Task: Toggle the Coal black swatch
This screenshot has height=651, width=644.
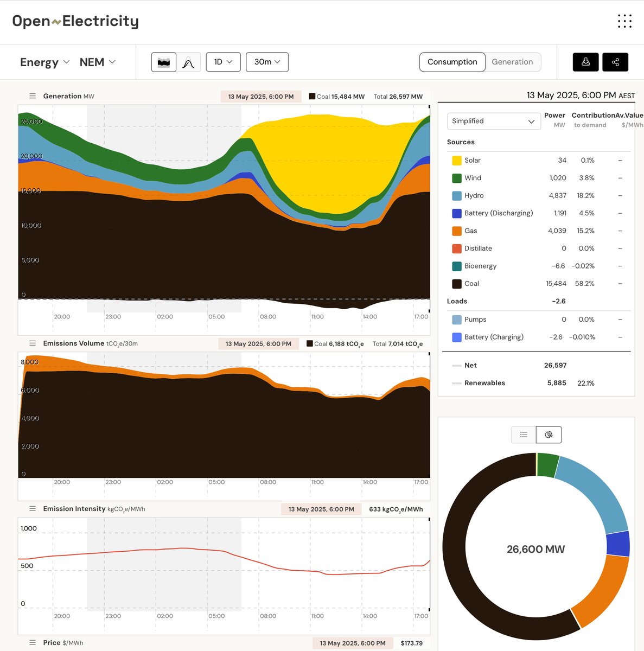Action: pos(457,284)
